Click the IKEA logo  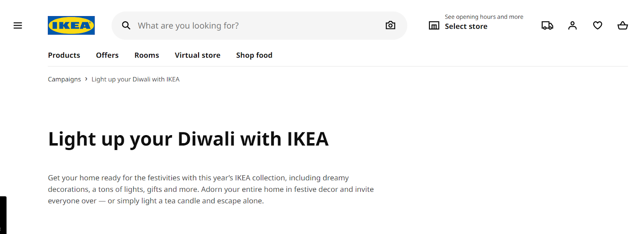pos(71,25)
